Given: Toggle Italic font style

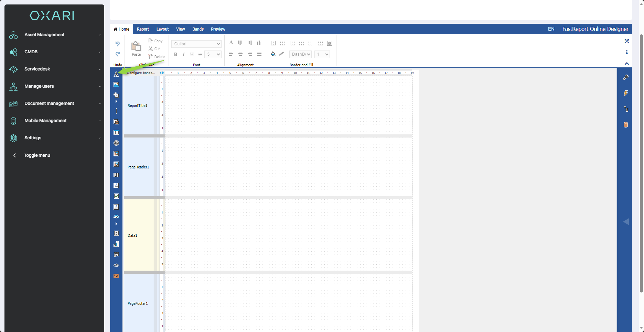Looking at the screenshot, I should (x=184, y=54).
